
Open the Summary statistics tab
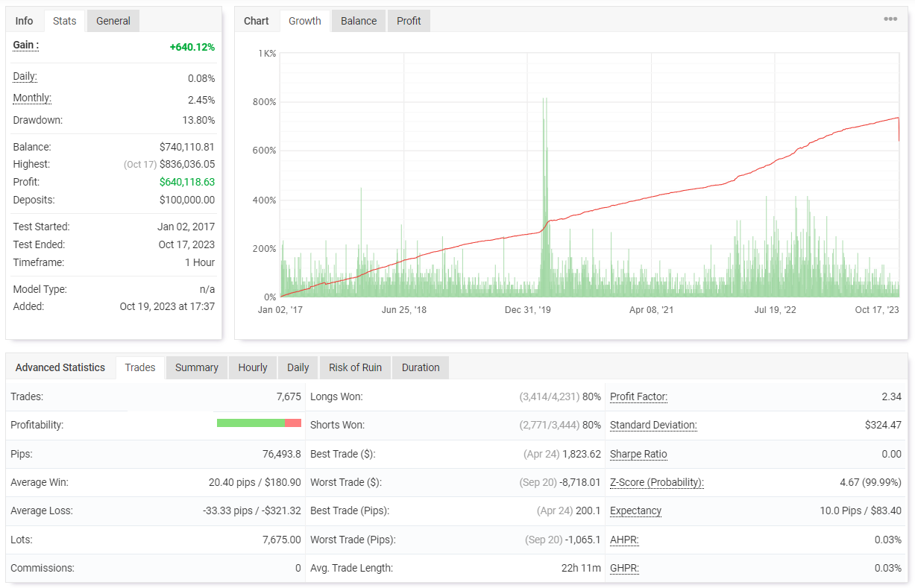[x=197, y=367]
